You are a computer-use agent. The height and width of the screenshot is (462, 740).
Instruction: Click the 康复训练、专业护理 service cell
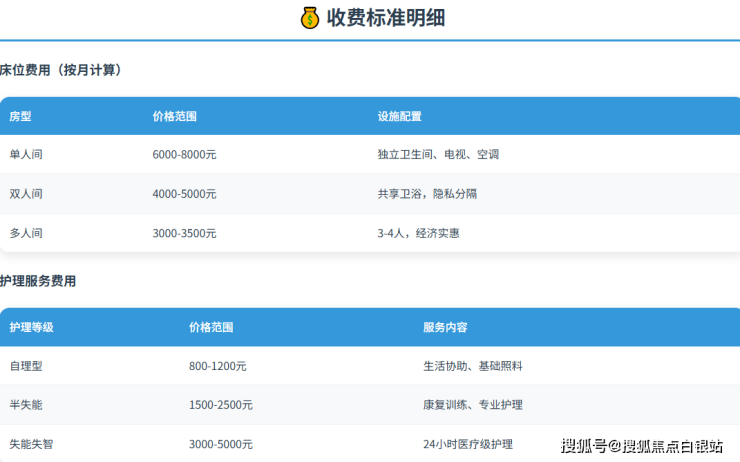(x=472, y=405)
